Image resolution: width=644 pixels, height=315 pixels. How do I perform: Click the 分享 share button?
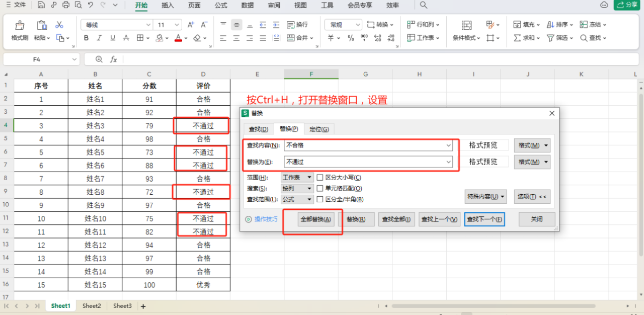click(x=626, y=5)
